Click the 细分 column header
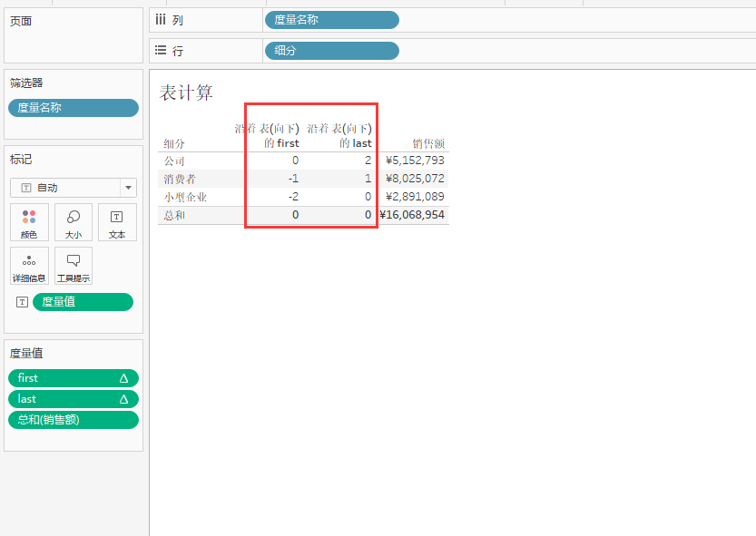Screen dimensions: 756x536 [x=174, y=143]
